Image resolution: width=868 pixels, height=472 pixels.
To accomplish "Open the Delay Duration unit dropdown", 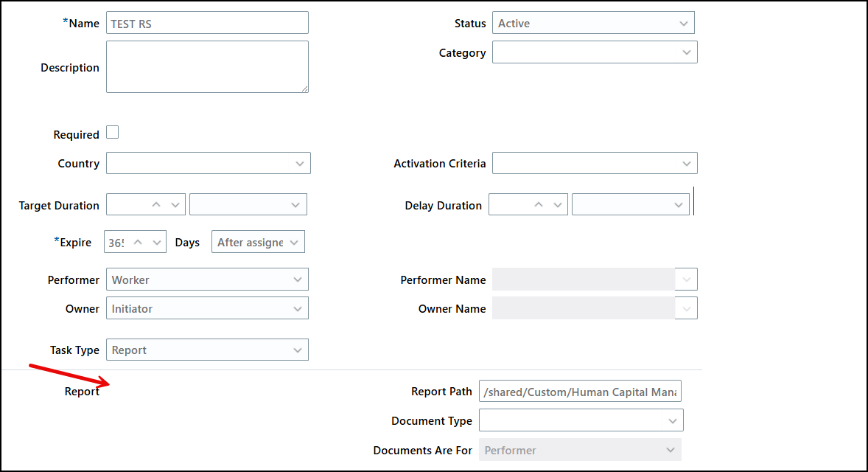I will pyautogui.click(x=631, y=205).
